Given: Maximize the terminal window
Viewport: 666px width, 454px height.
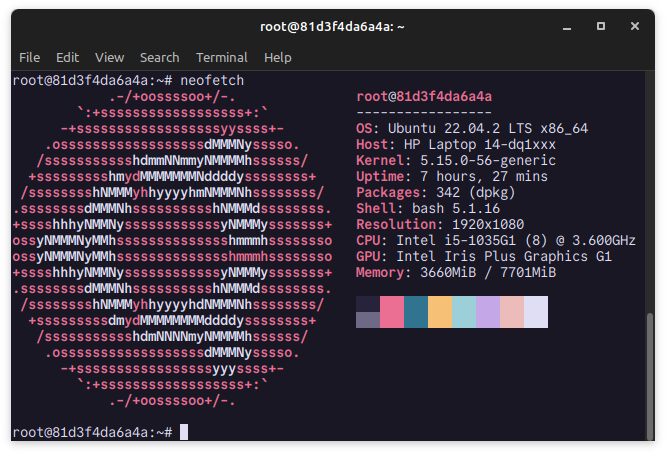Looking at the screenshot, I should coord(601,26).
